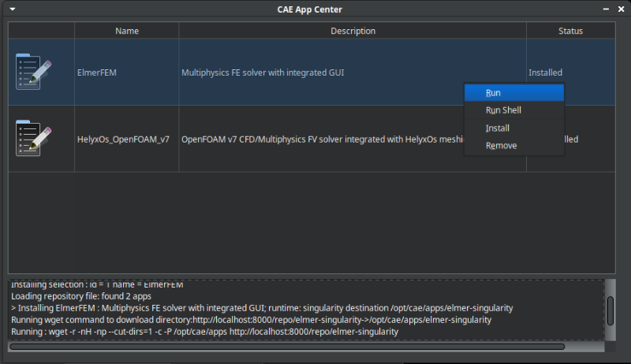631x364 pixels.
Task: Choose Remove from the context menu
Action: 514,146
